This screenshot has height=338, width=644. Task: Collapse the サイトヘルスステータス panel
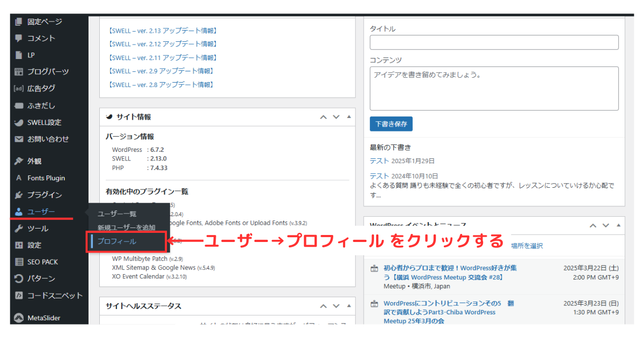(349, 306)
